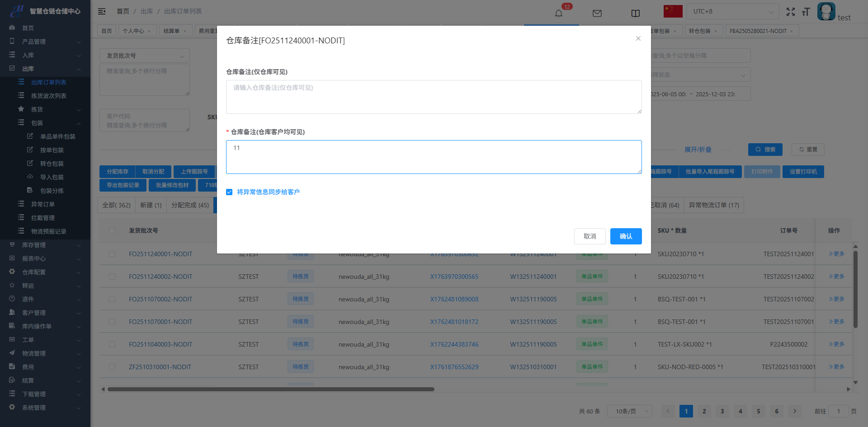This screenshot has width=868, height=427.
Task: Click the book documentation icon
Action: pyautogui.click(x=635, y=13)
